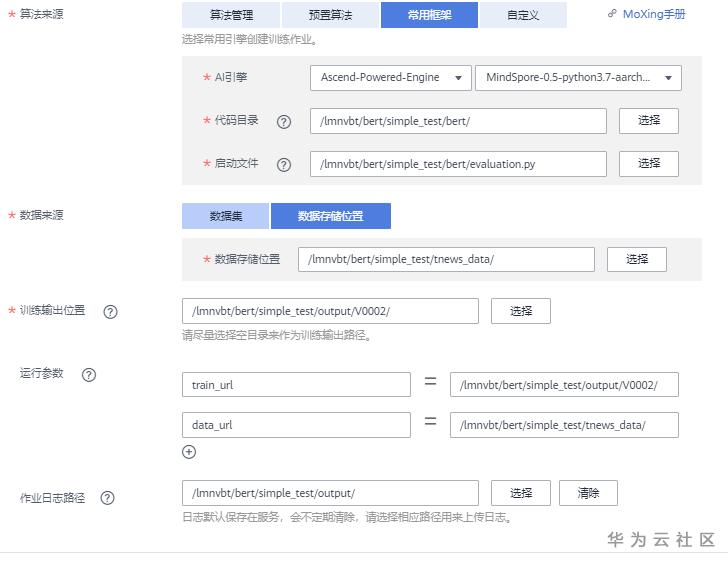The image size is (728, 565).
Task: Add a new run parameter with plus icon
Action: (189, 452)
